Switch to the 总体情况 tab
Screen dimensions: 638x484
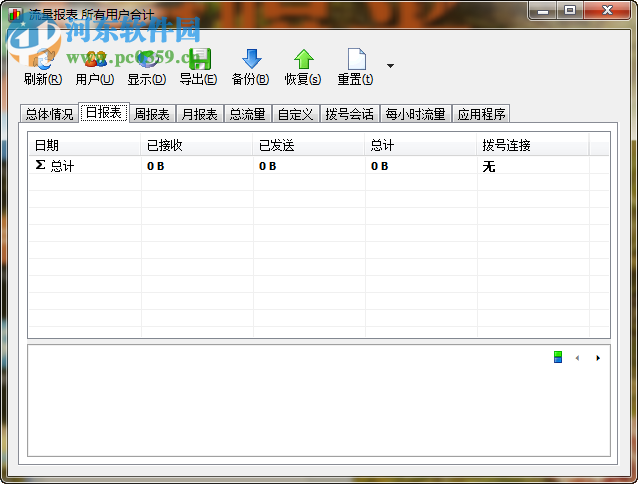point(49,114)
